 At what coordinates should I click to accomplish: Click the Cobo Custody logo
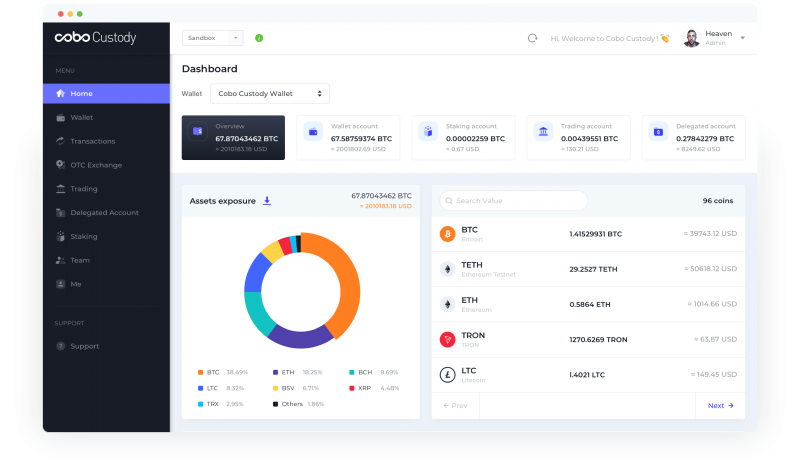pos(95,38)
